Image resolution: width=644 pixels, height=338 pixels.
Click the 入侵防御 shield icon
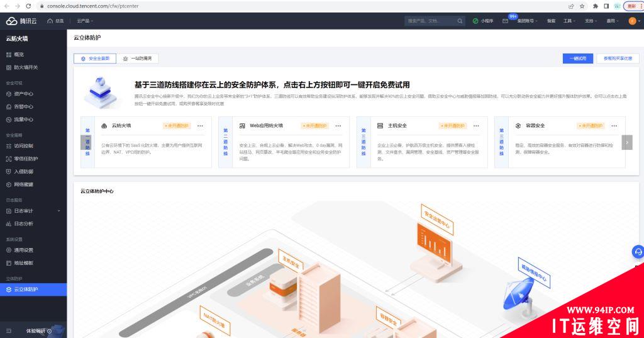tap(9, 171)
